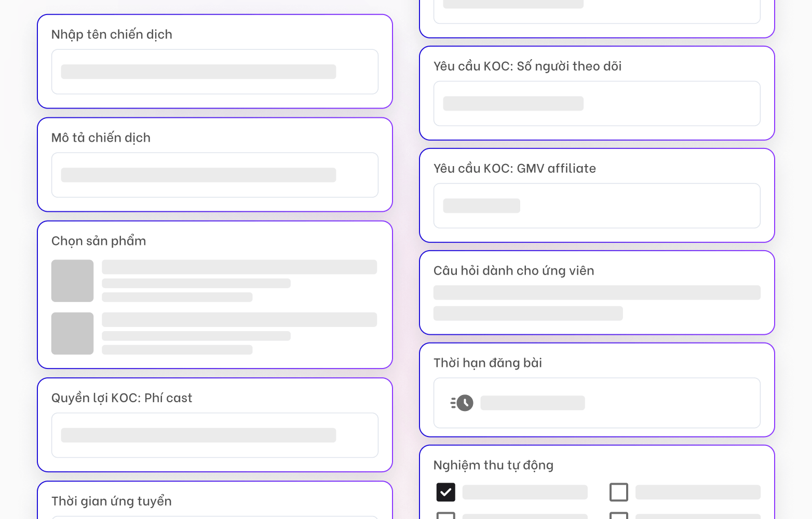Open the Thời hạn đăng bài deadline field
The width and height of the screenshot is (812, 519).
click(x=597, y=403)
